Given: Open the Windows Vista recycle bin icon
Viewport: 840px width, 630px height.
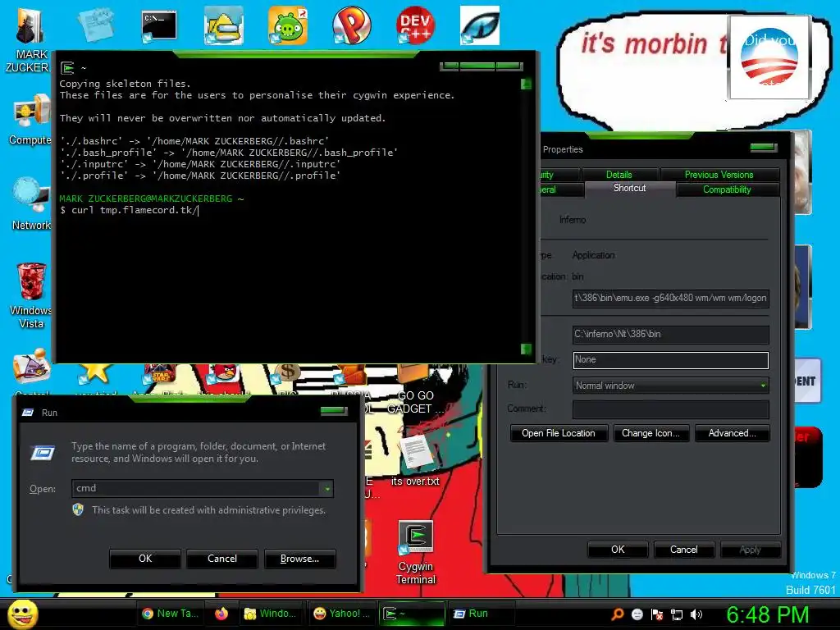Looking at the screenshot, I should tap(31, 281).
